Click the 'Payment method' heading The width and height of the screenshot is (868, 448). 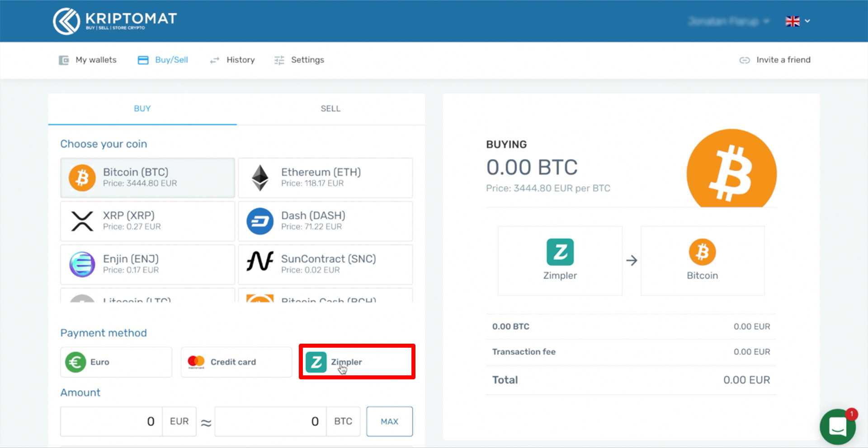[x=104, y=333]
